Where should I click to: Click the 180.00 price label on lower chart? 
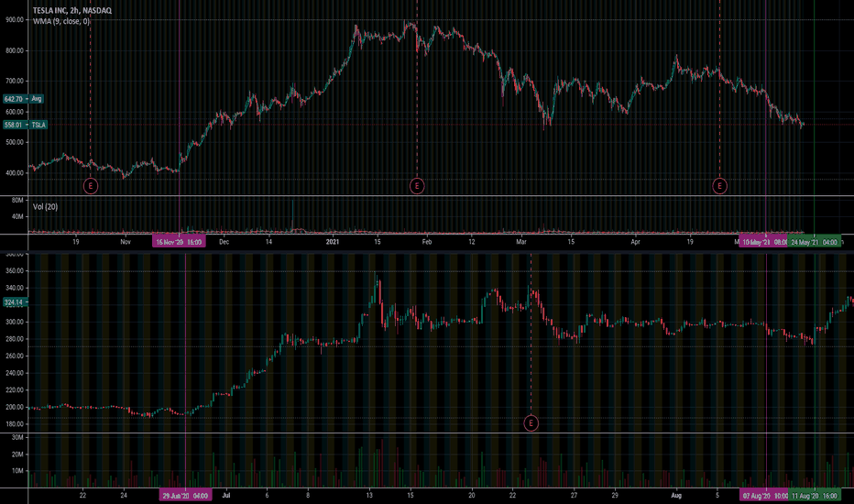[x=15, y=424]
